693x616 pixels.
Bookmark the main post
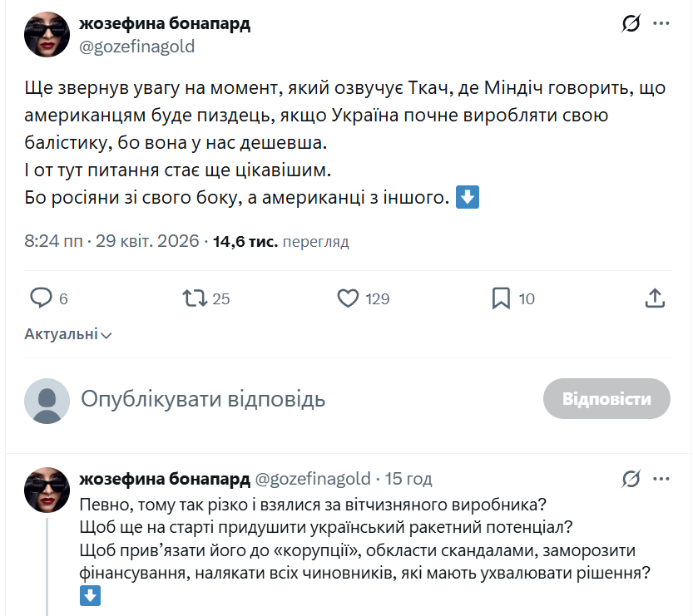coord(501,298)
